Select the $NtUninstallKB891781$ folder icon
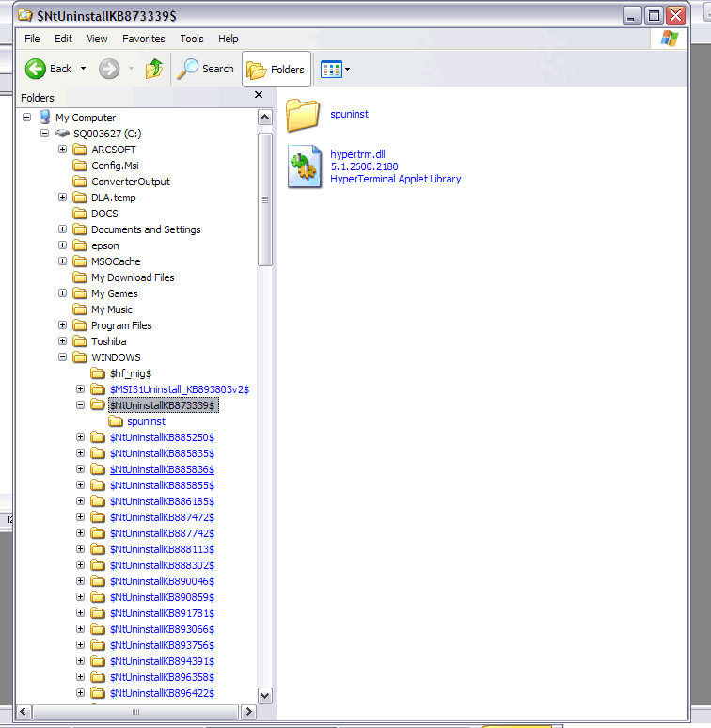Viewport: 711px width, 728px height. 98,613
